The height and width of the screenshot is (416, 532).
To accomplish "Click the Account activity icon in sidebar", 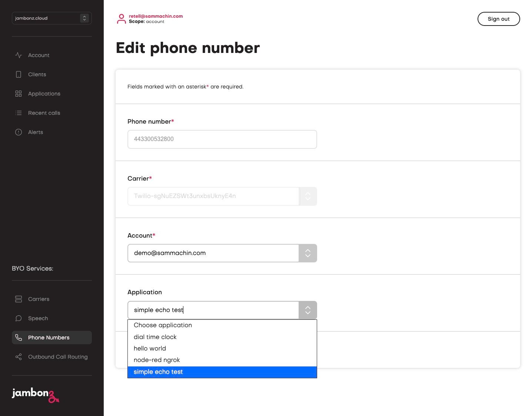I will pos(19,55).
